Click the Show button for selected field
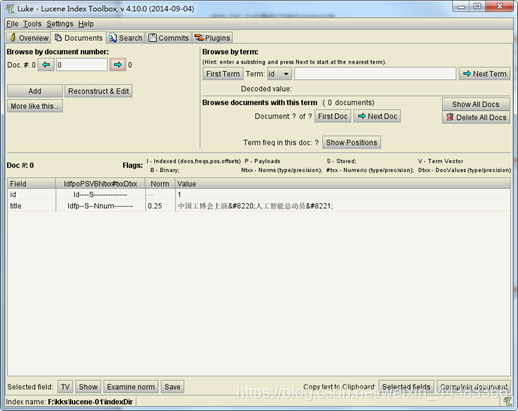The image size is (518, 411). [88, 387]
